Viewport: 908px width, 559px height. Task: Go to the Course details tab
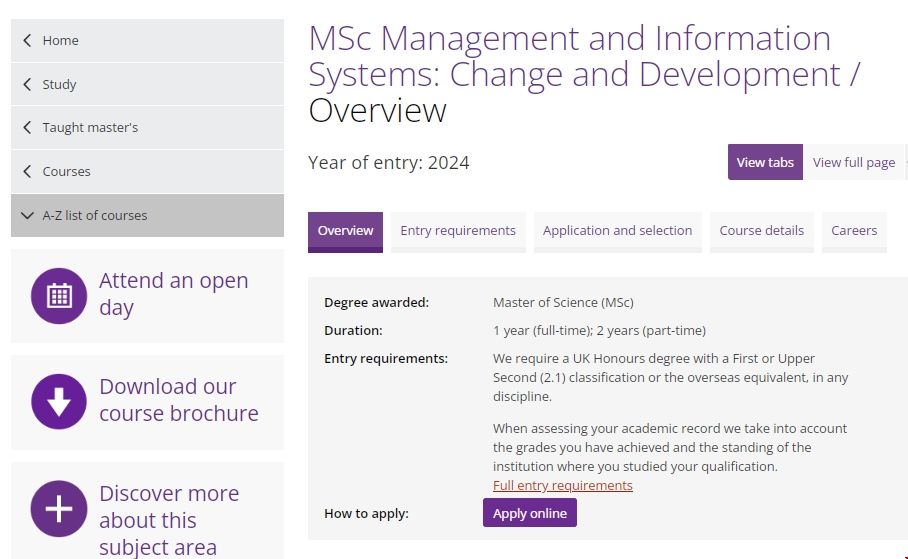[x=761, y=231]
